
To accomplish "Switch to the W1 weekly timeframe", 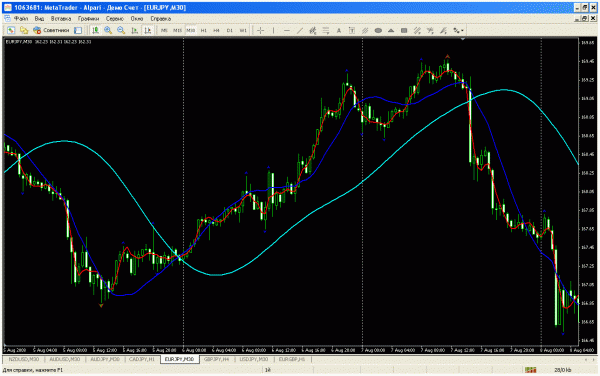I will [243, 30].
